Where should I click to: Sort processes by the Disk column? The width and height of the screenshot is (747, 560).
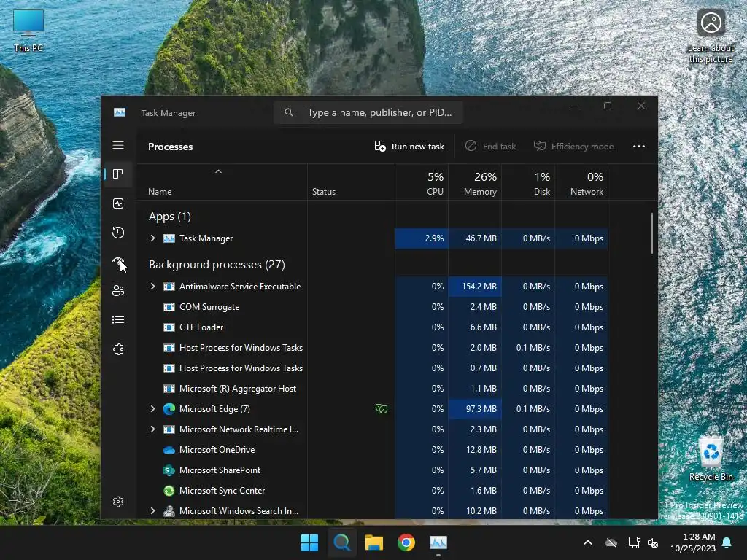[x=528, y=183]
